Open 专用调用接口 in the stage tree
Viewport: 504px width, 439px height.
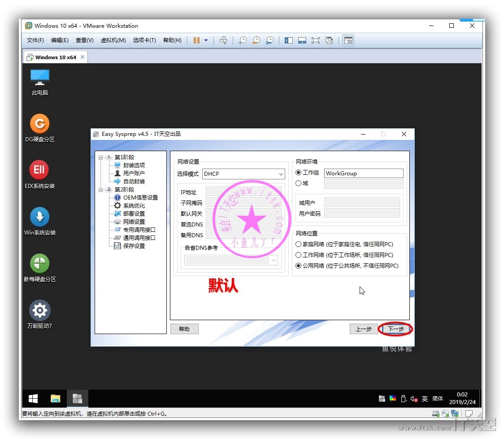pyautogui.click(x=139, y=230)
